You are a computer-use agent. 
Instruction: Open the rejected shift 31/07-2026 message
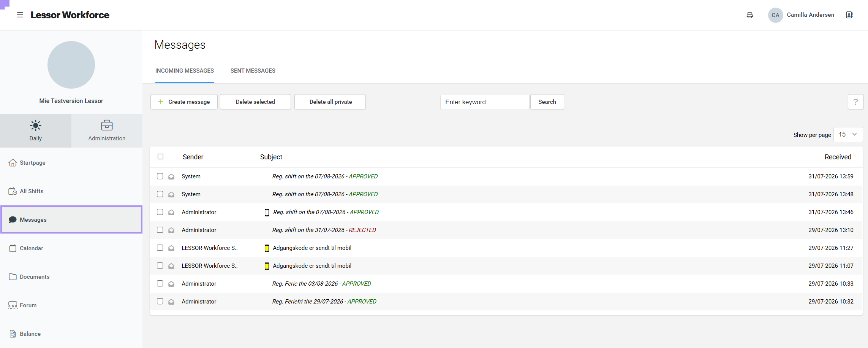324,230
